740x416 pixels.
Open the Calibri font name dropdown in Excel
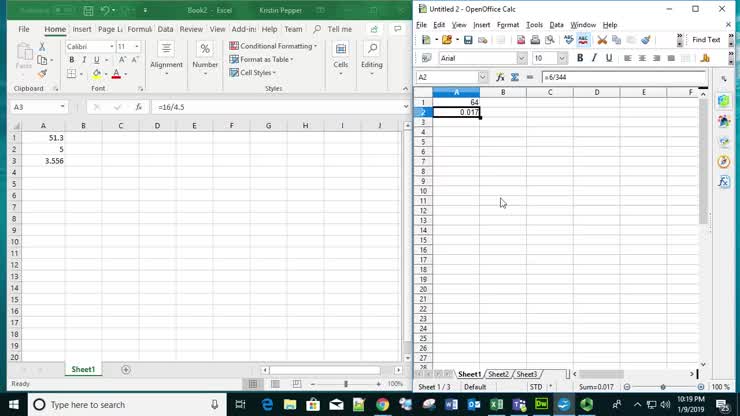click(112, 46)
